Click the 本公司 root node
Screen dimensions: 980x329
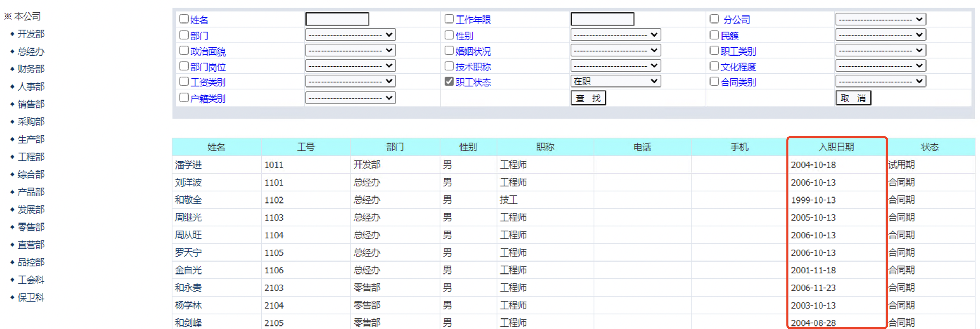(x=27, y=17)
